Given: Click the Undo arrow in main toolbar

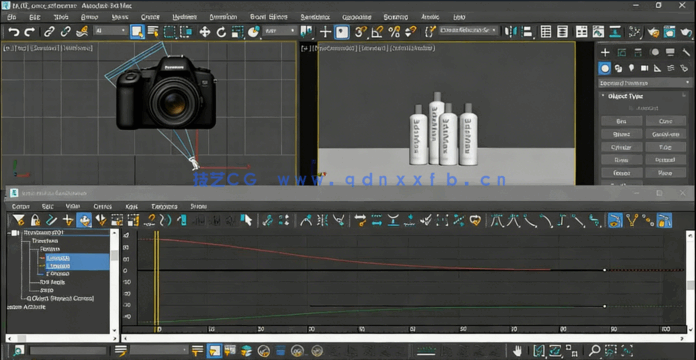Looking at the screenshot, I should pyautogui.click(x=14, y=32).
